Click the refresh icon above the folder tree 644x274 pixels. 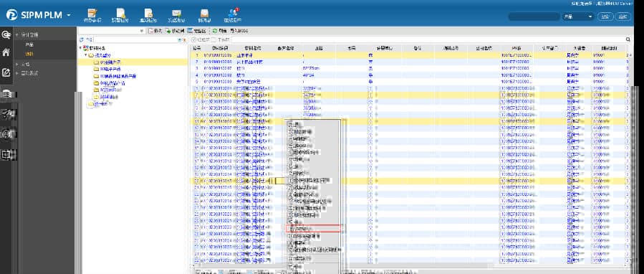point(82,39)
